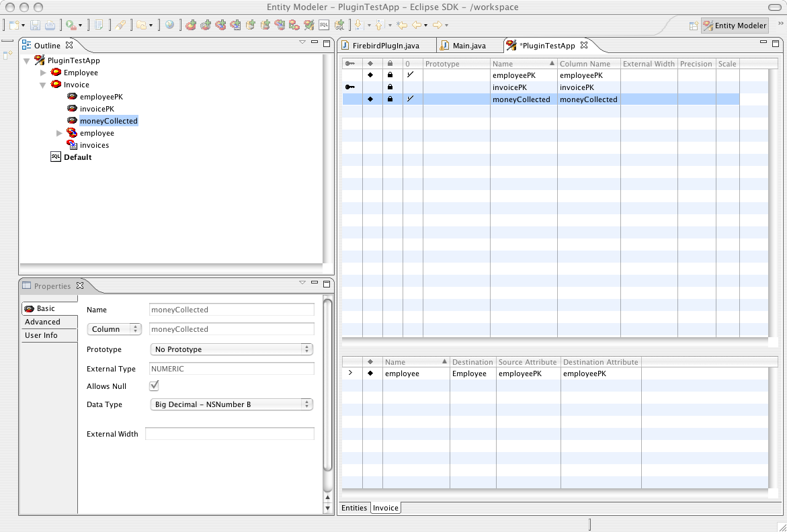Open the User Info properties tab
The width and height of the screenshot is (787, 532).
(x=49, y=335)
